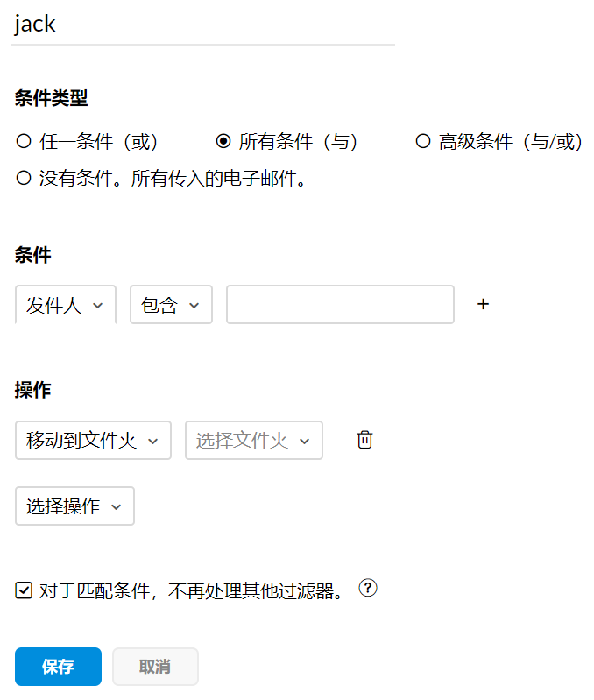Image resolution: width=594 pixels, height=700 pixels.
Task: Open the help question mark icon
Action: pos(368,589)
